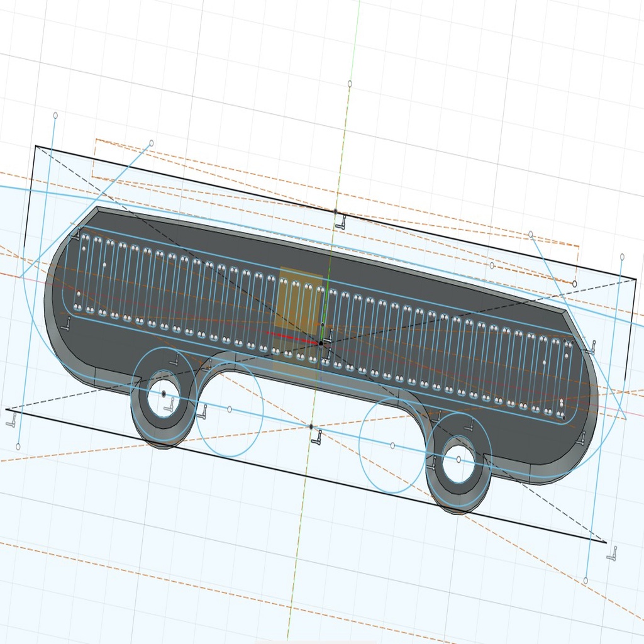Screen dimensions: 644x644
Task: Select the center point of the right construction circle
Action: point(392,446)
